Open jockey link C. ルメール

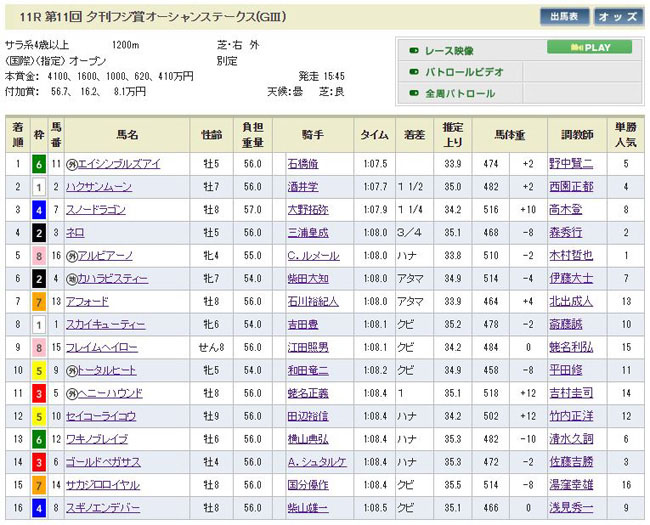[314, 256]
